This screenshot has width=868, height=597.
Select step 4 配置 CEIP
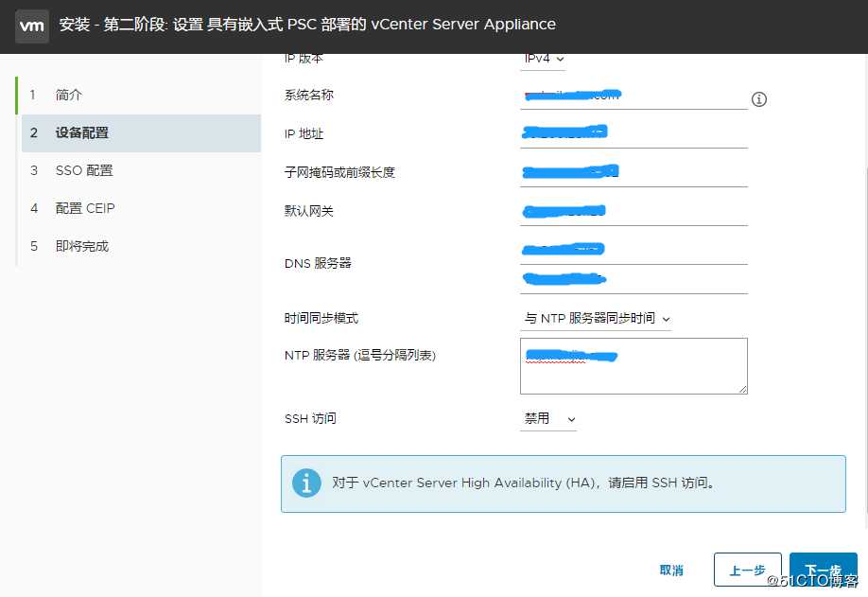pyautogui.click(x=139, y=208)
